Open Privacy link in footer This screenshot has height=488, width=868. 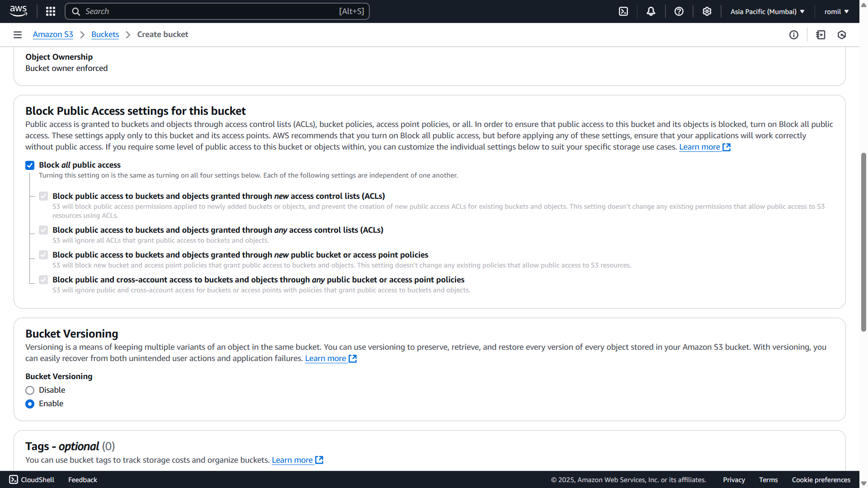[x=734, y=480]
